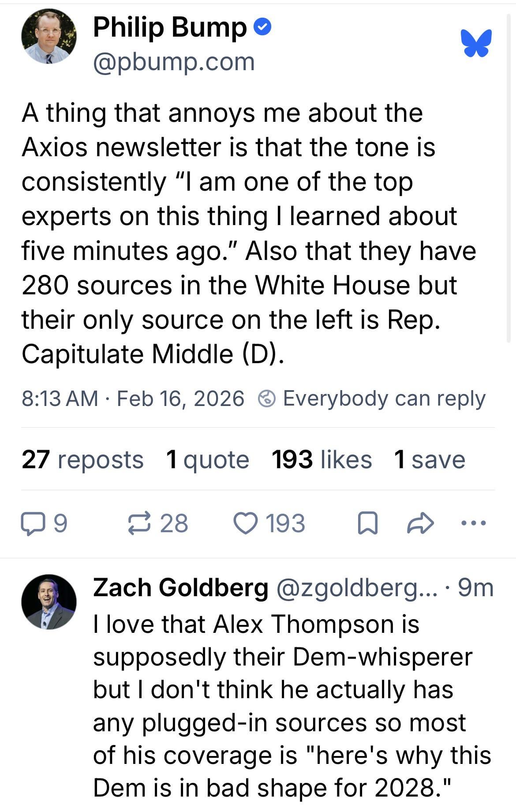Image resolution: width=516 pixels, height=812 pixels.
Task: Share the post using arrow icon
Action: pos(420,524)
